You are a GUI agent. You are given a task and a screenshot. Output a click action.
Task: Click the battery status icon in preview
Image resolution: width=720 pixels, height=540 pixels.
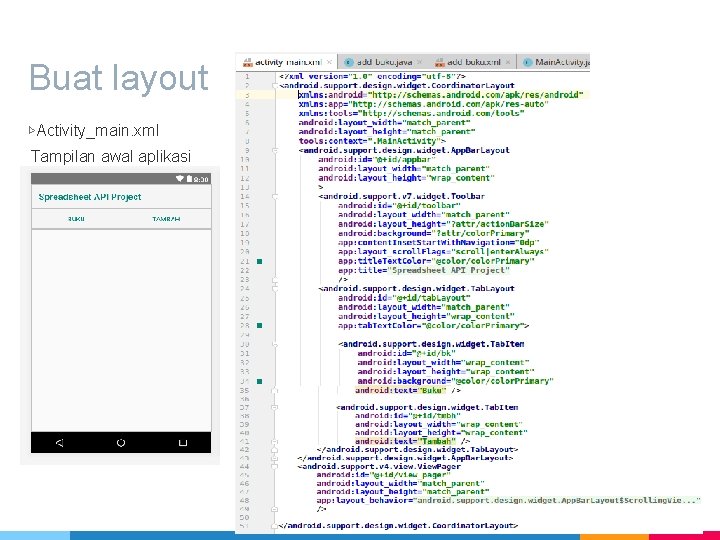click(189, 179)
